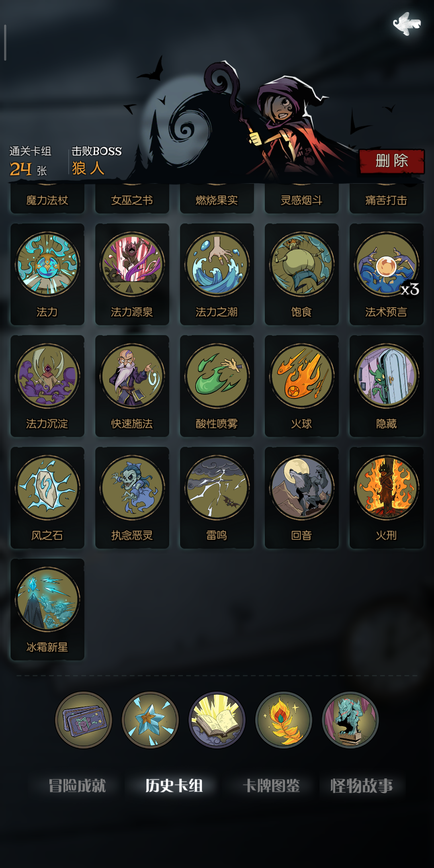Select the 历史卡组 tab

click(x=174, y=786)
